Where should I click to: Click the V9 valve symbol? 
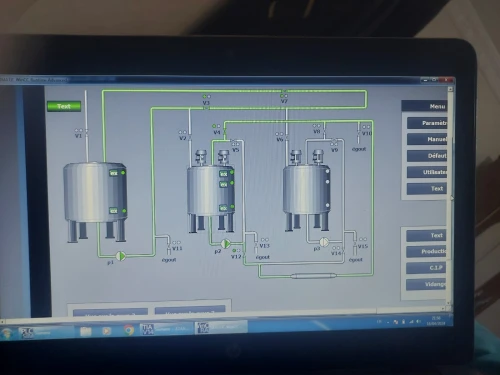pyautogui.click(x=334, y=140)
